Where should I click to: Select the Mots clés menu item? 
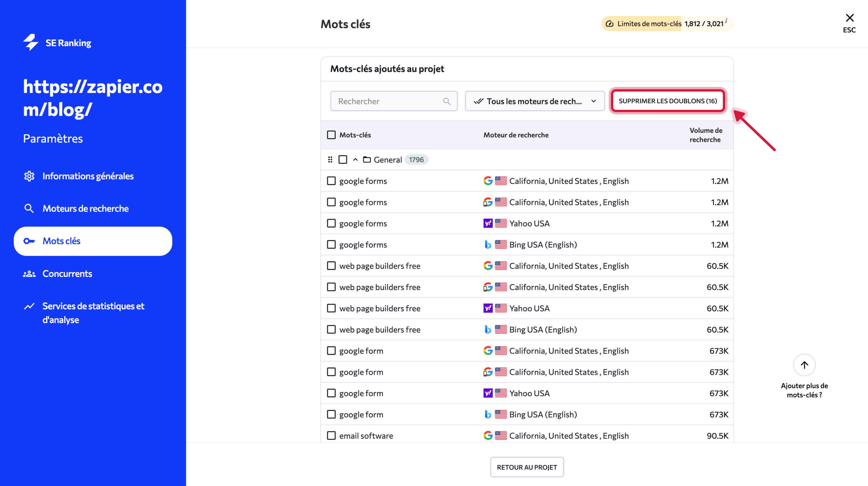[93, 241]
